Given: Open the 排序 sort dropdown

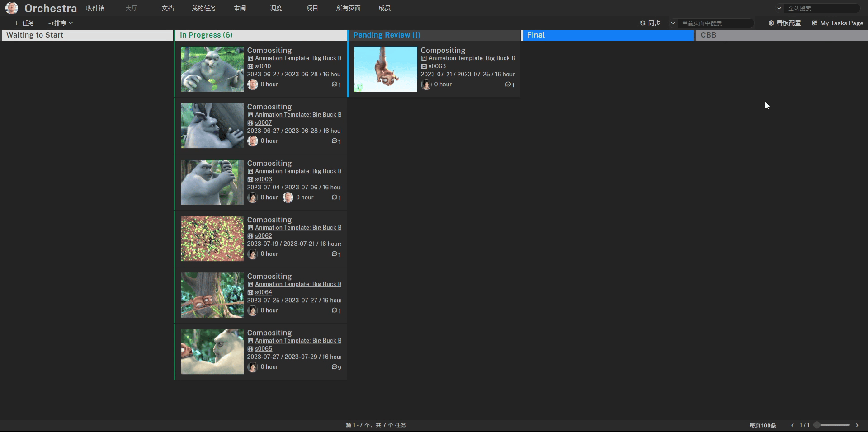Looking at the screenshot, I should 60,23.
